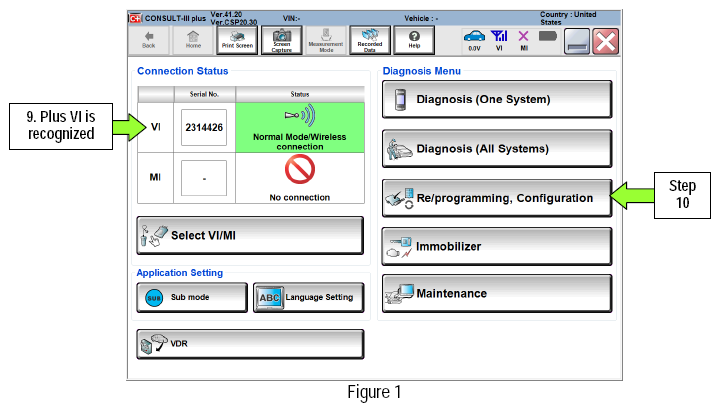Click the Vehicle : - label in title bar
720x412 pixels.
tap(421, 18)
